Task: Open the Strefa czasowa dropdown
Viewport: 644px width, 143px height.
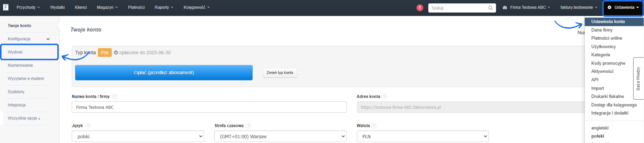Action: point(280,137)
